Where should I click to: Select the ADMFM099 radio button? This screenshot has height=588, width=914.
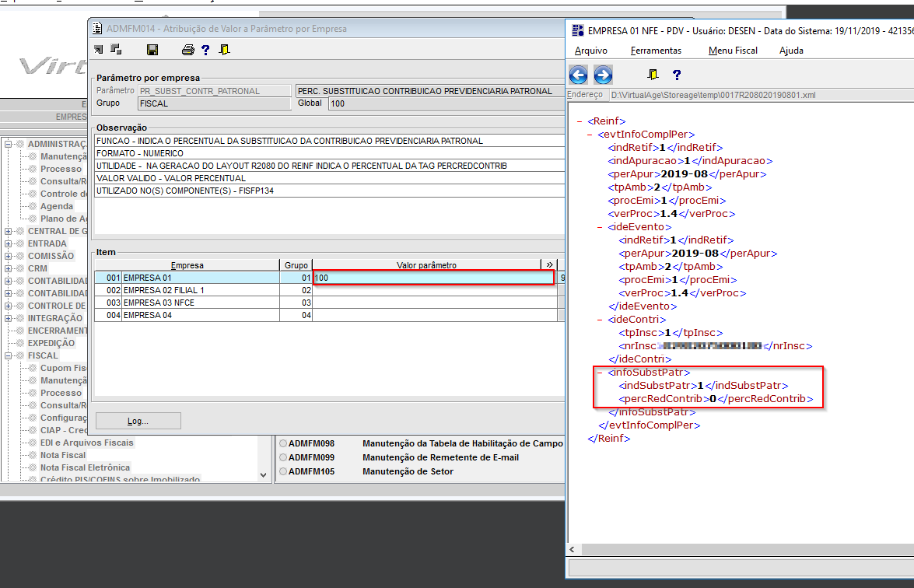(283, 457)
